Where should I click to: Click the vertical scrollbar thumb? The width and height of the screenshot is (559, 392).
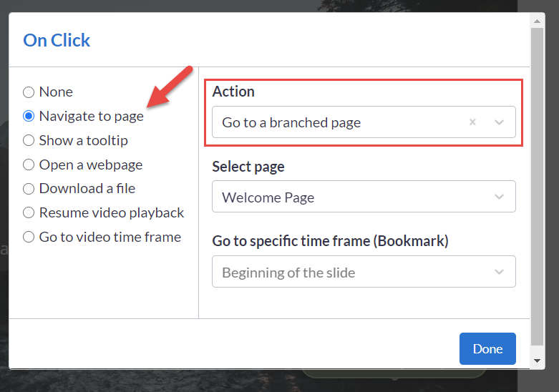click(x=537, y=187)
